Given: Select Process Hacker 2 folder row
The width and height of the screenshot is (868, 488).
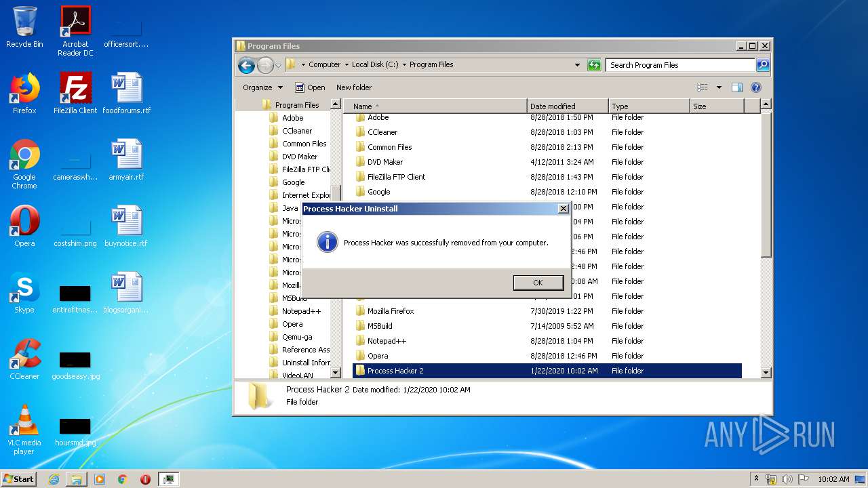Looking at the screenshot, I should click(x=547, y=371).
